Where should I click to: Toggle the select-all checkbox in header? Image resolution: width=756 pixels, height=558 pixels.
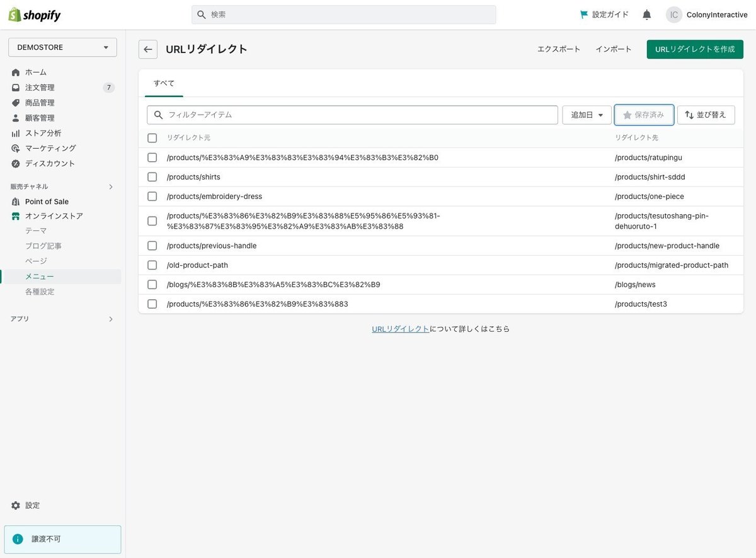[152, 138]
